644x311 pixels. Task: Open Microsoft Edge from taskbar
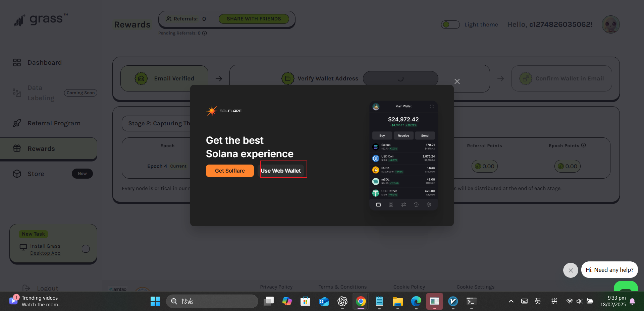[x=416, y=301]
